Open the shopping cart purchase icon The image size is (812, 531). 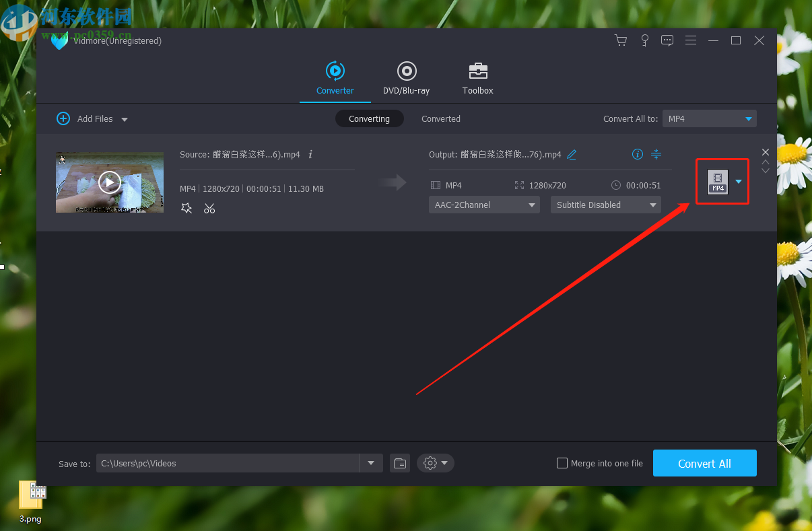coord(621,40)
